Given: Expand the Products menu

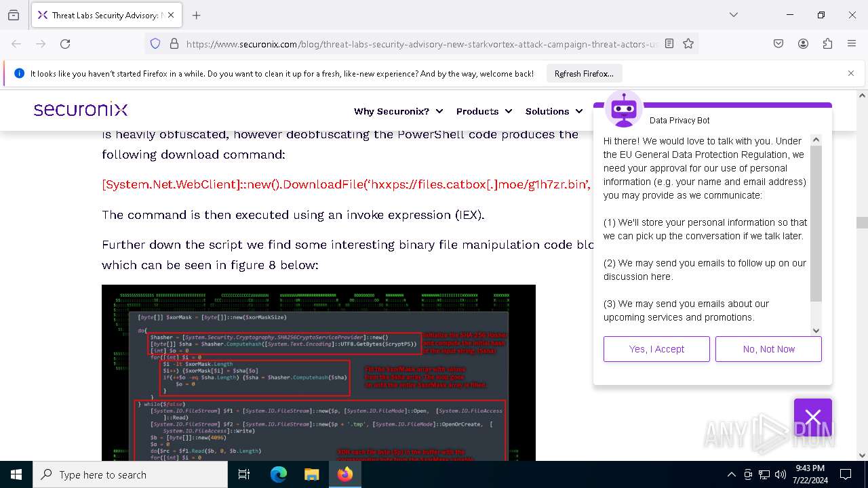Looking at the screenshot, I should tap(484, 111).
